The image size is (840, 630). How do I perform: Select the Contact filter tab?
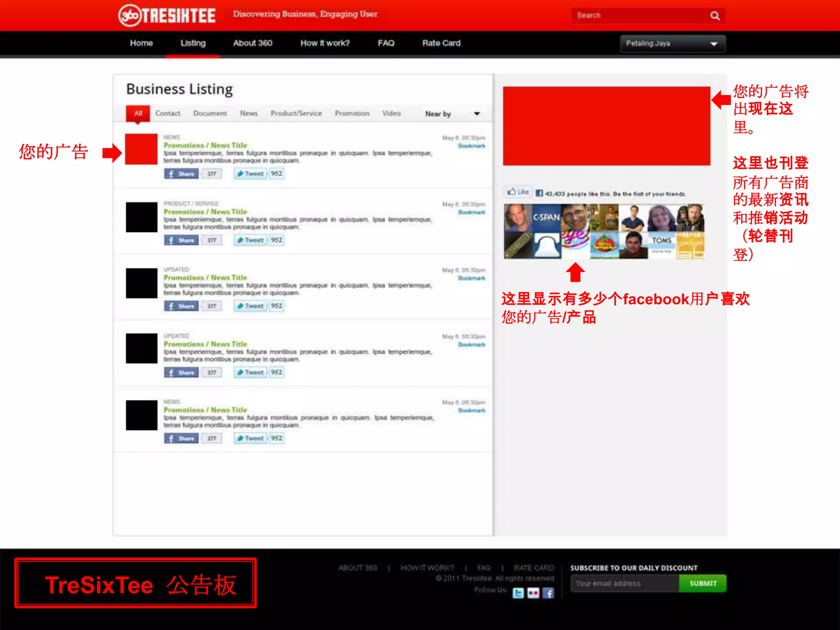[x=168, y=114]
